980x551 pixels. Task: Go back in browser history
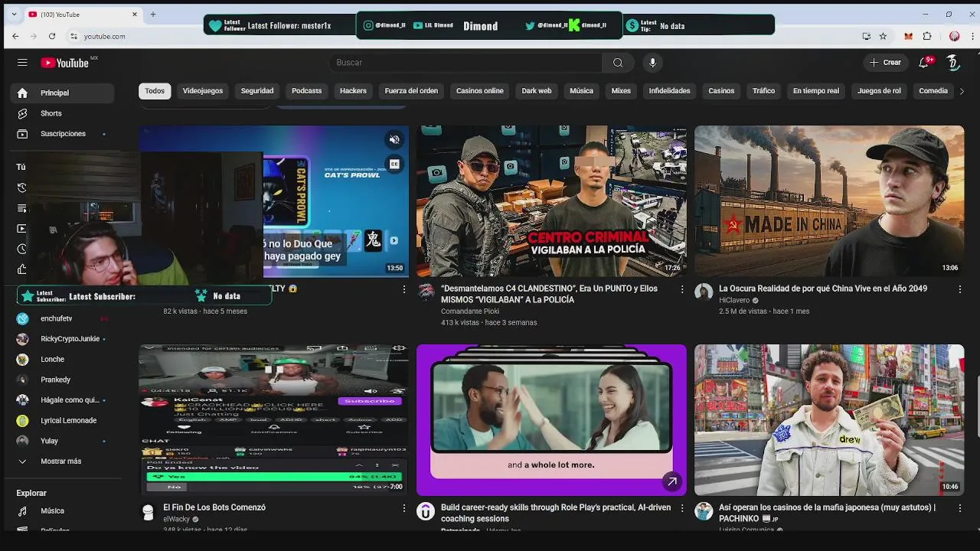tap(15, 36)
